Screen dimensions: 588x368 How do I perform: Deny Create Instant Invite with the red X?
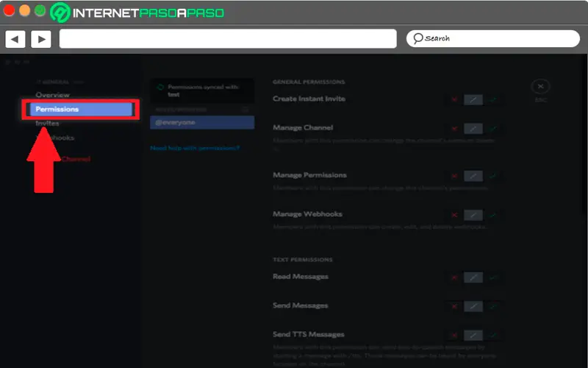pyautogui.click(x=454, y=99)
